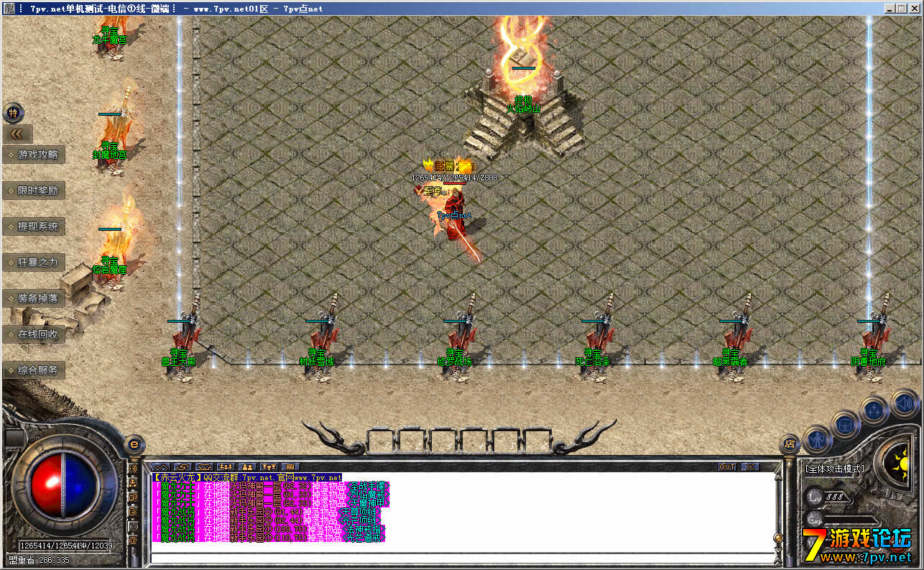This screenshot has height=570, width=924.
Task: Open the 游戏攻略 menu button
Action: point(34,155)
